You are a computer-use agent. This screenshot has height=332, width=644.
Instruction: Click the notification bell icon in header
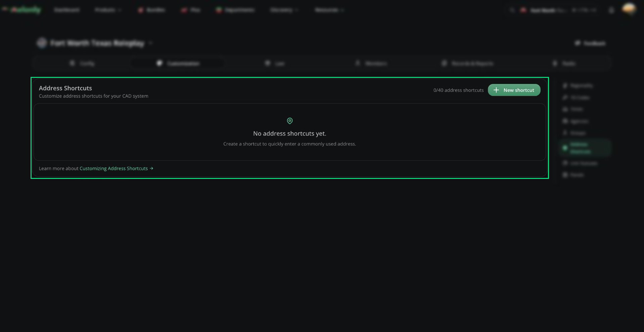(x=611, y=10)
